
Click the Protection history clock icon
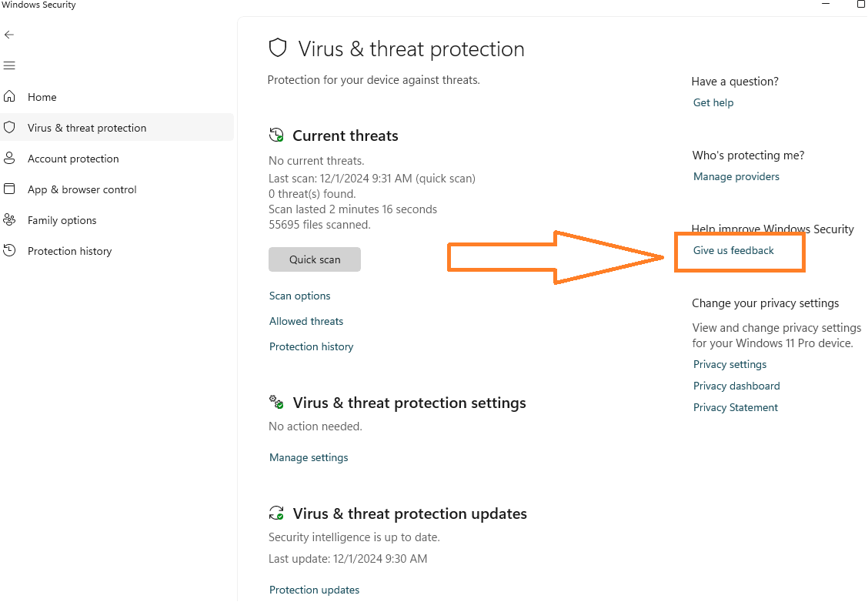(9, 251)
